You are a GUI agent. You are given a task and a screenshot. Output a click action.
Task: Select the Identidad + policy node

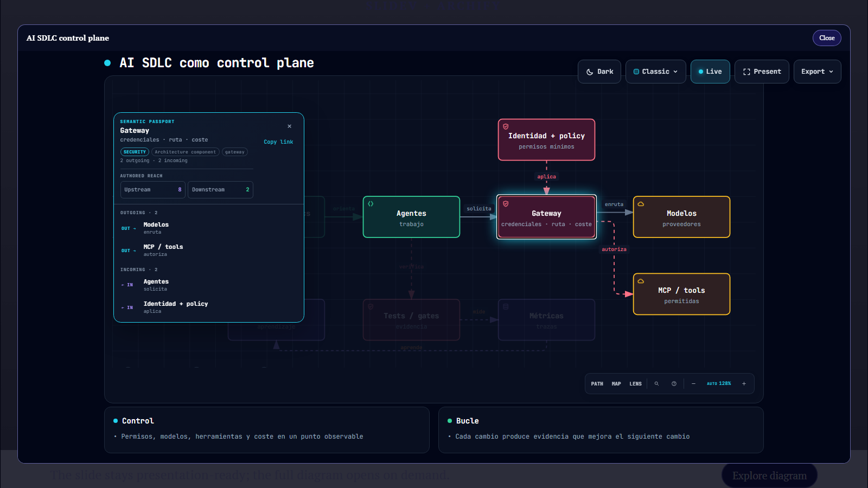click(546, 140)
